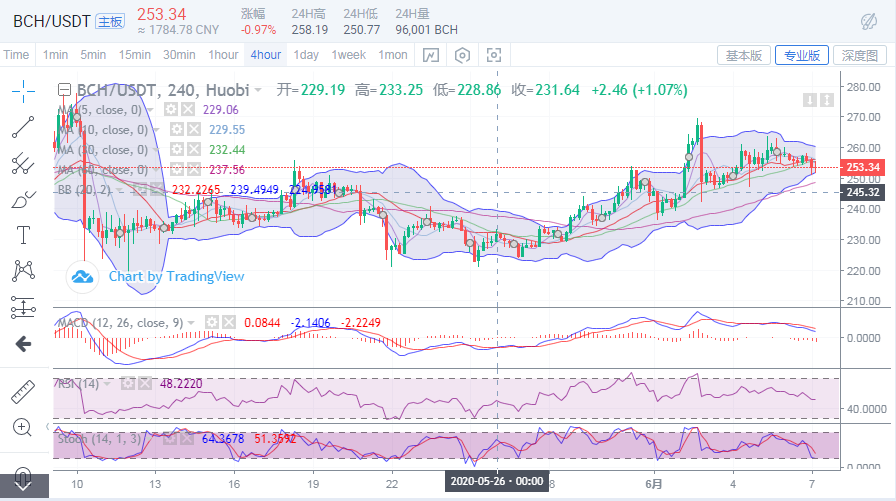Screen dimensions: 896x501
Task: Select the text annotation tool
Action: coord(23,235)
